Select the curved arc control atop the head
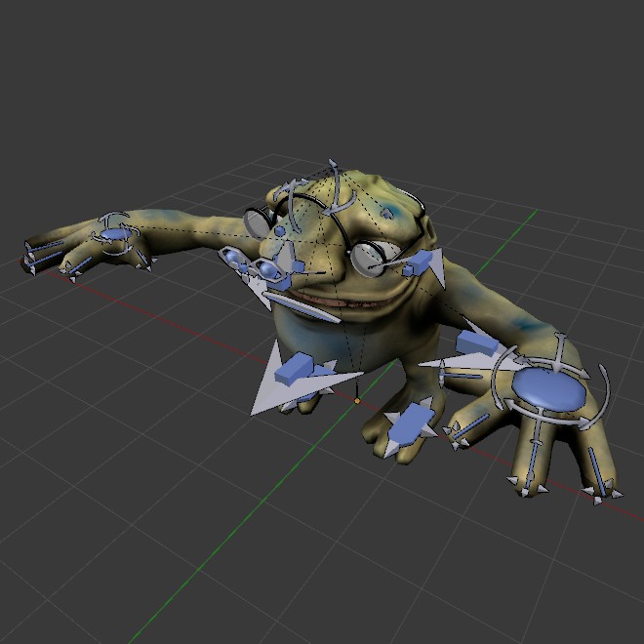This screenshot has width=644, height=644. (x=335, y=187)
